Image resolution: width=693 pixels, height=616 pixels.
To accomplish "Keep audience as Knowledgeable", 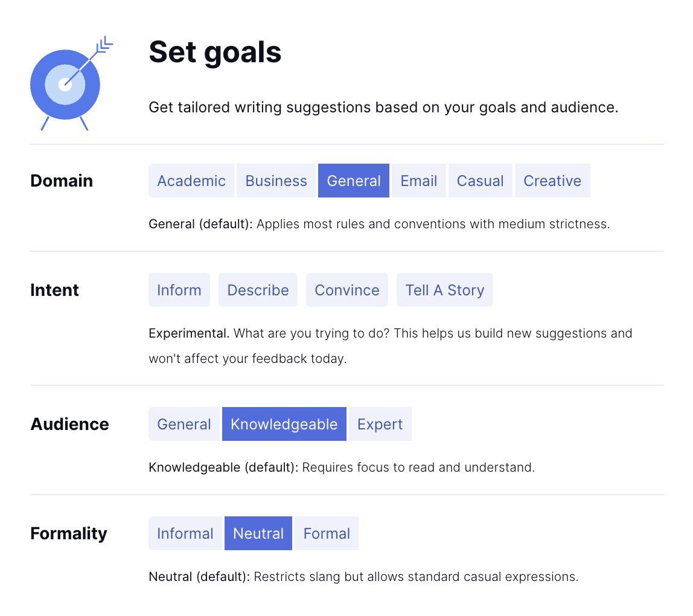I will click(284, 424).
